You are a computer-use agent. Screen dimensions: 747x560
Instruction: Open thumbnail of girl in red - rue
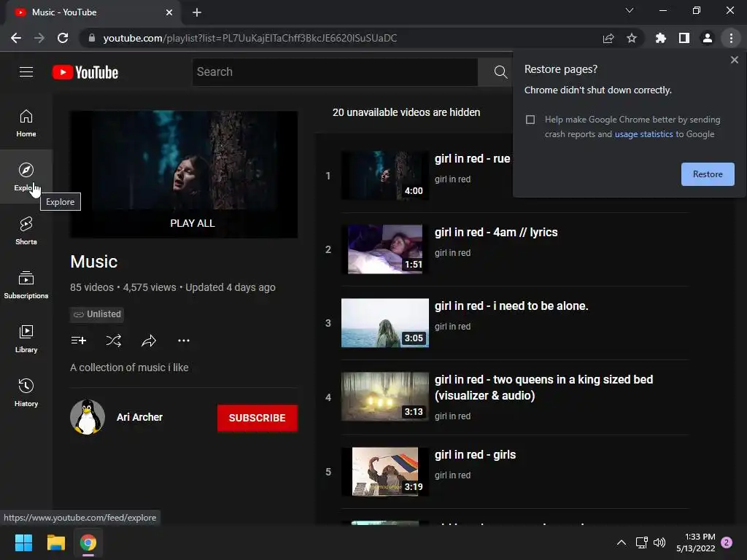click(x=385, y=175)
